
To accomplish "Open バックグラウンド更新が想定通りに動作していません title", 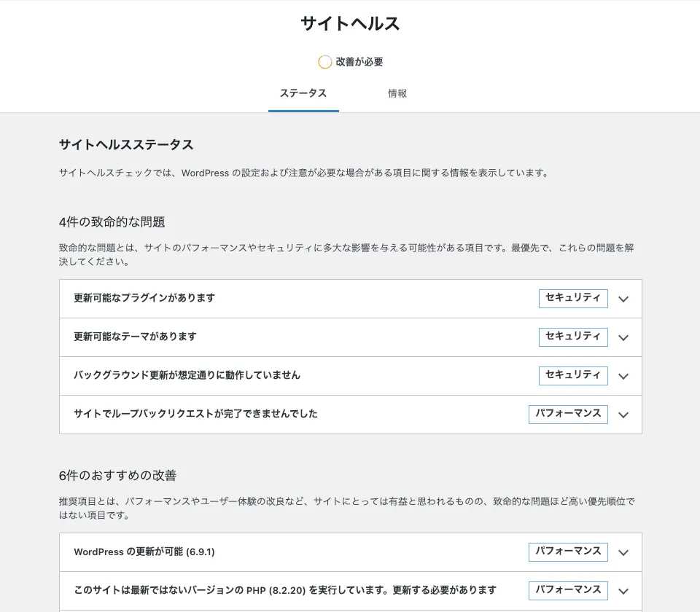I will (187, 375).
